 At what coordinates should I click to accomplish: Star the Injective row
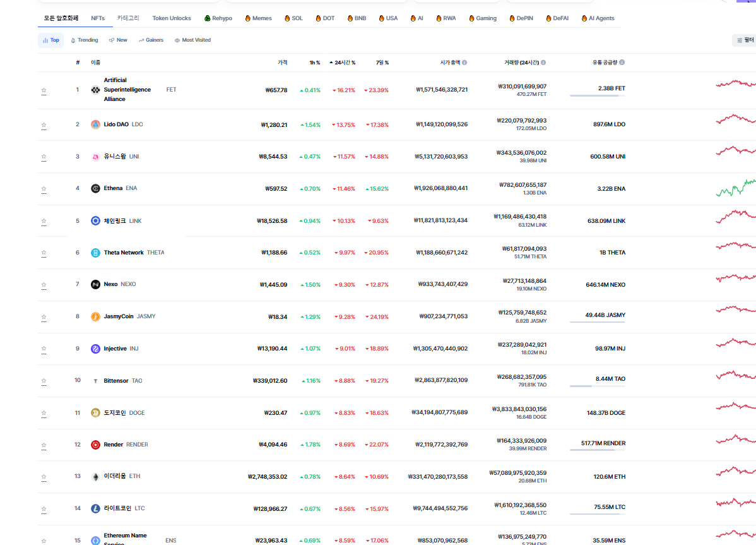tap(44, 349)
